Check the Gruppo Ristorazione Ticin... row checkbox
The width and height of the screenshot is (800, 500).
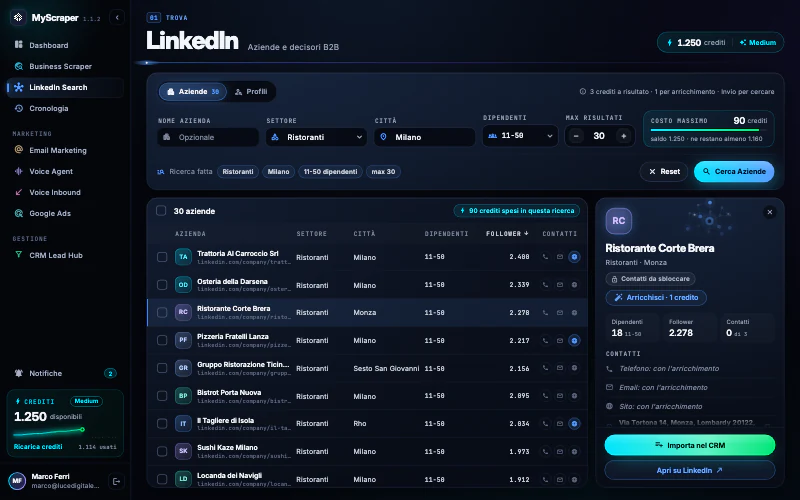[162, 368]
